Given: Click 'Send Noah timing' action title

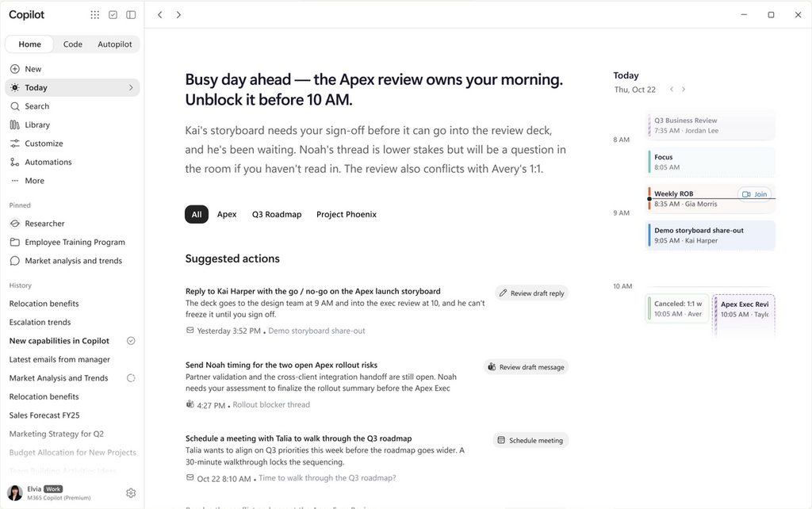Looking at the screenshot, I should (x=282, y=365).
